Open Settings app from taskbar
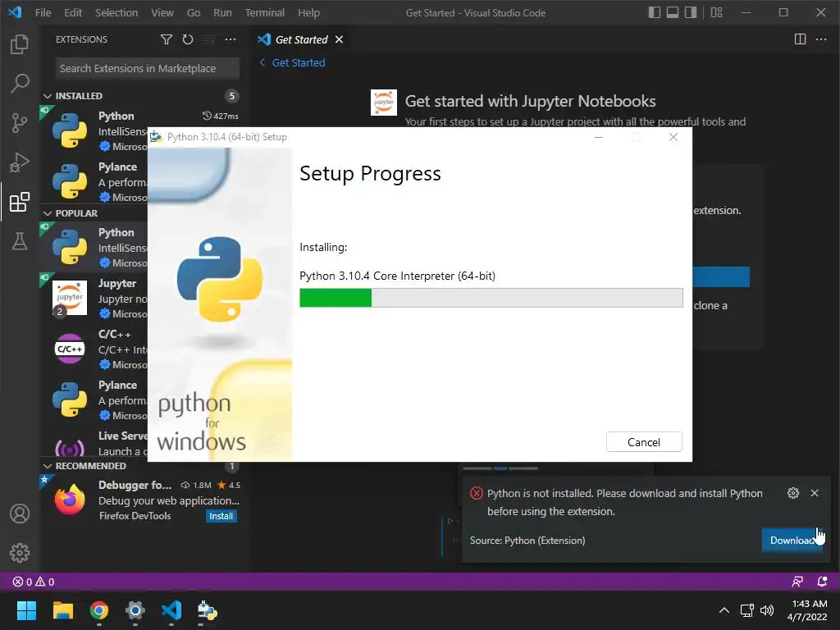Screen dimensions: 840x630 (x=135, y=610)
